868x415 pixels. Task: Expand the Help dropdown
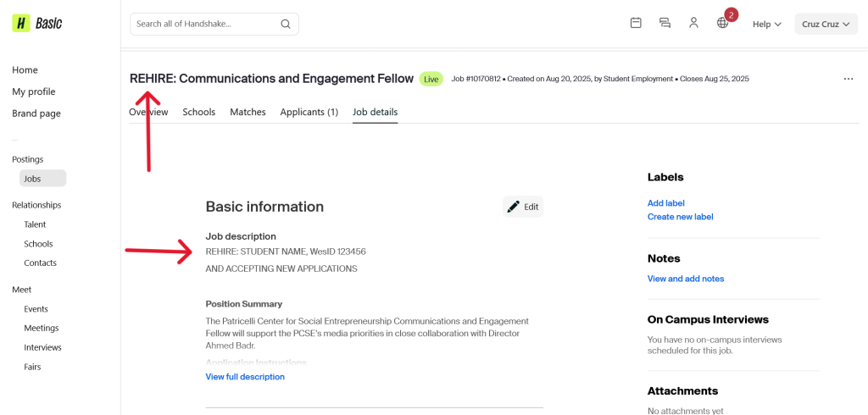coord(766,25)
